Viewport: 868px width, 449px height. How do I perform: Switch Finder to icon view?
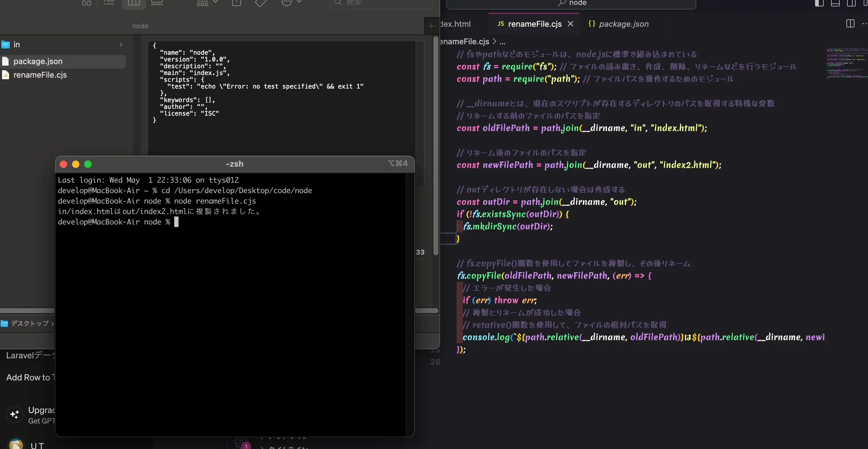(86, 3)
